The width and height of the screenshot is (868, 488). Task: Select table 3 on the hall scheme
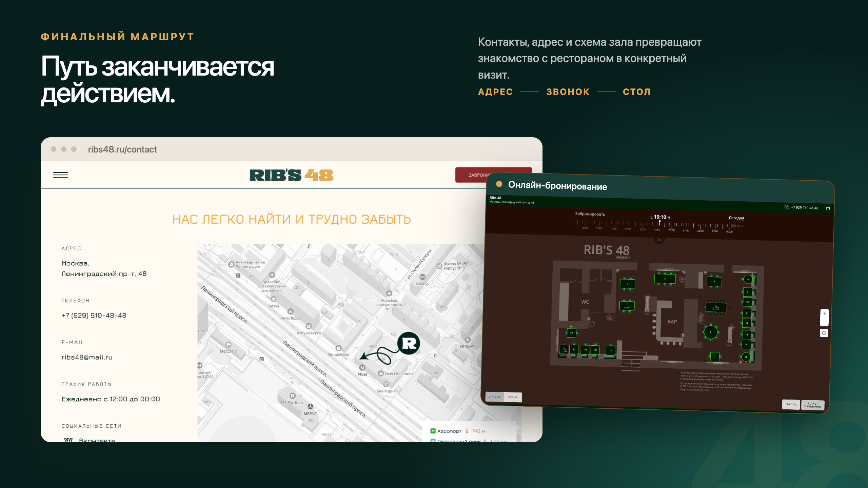click(x=665, y=279)
